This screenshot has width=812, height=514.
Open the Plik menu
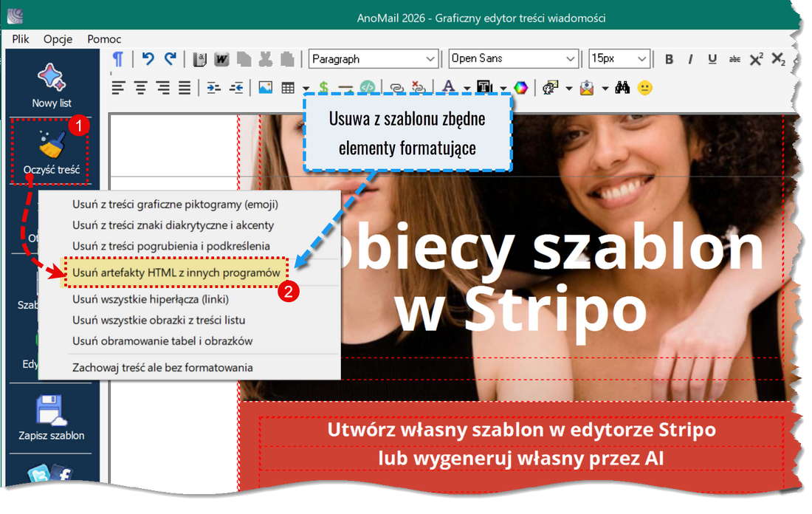pos(20,39)
